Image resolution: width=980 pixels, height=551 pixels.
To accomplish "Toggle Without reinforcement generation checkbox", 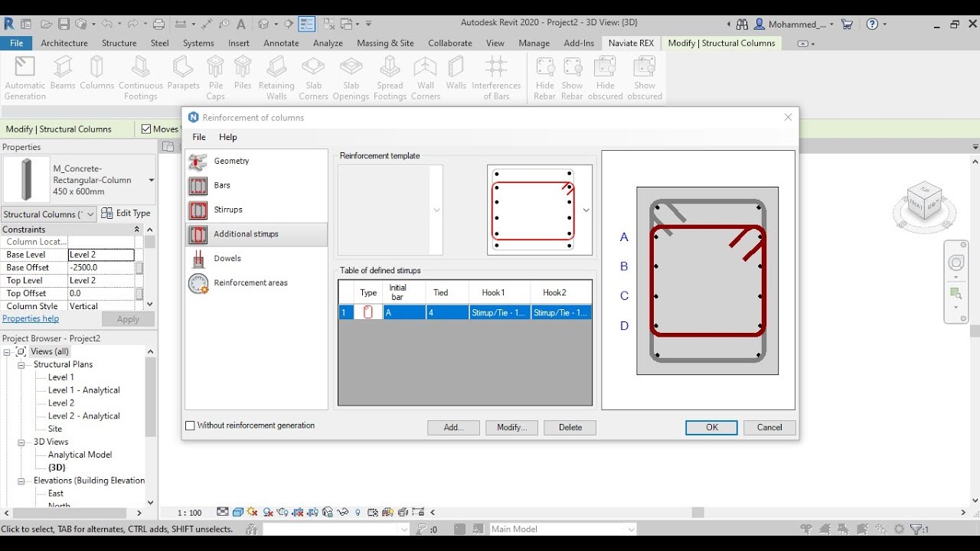I will click(x=190, y=425).
